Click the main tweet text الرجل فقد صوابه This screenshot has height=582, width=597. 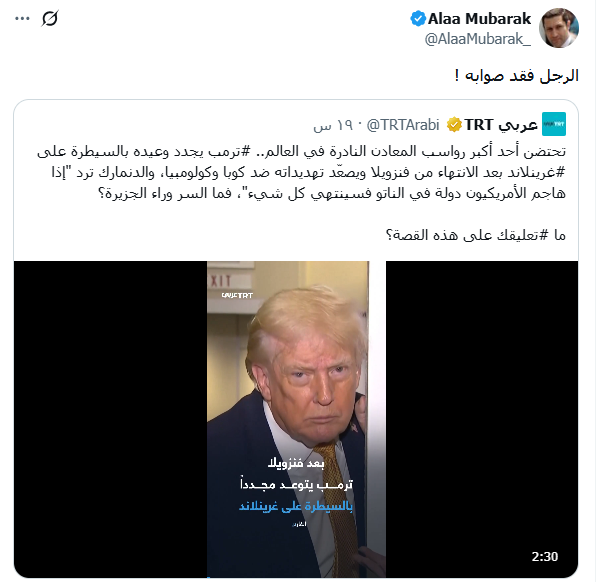(x=517, y=76)
